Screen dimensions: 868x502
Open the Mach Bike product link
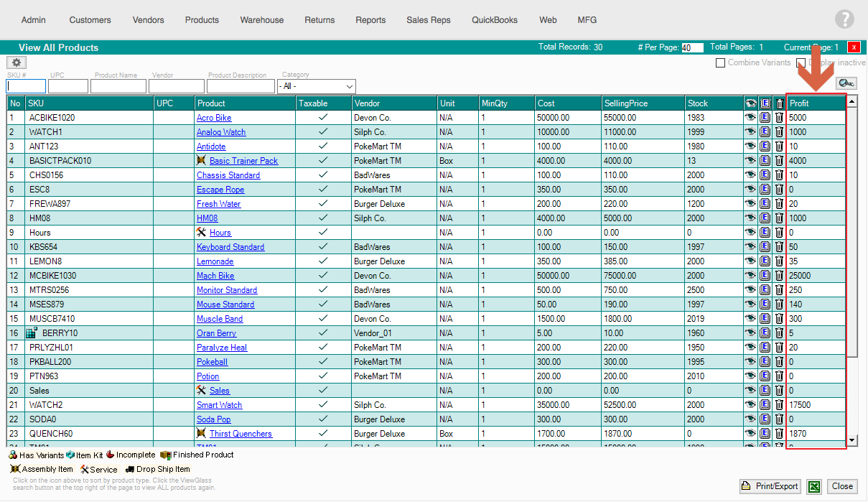(215, 276)
